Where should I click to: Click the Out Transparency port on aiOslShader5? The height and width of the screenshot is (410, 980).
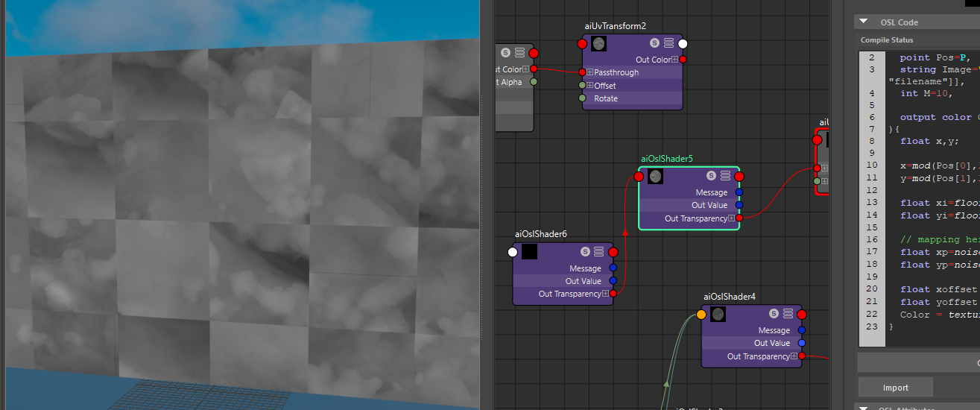(739, 218)
